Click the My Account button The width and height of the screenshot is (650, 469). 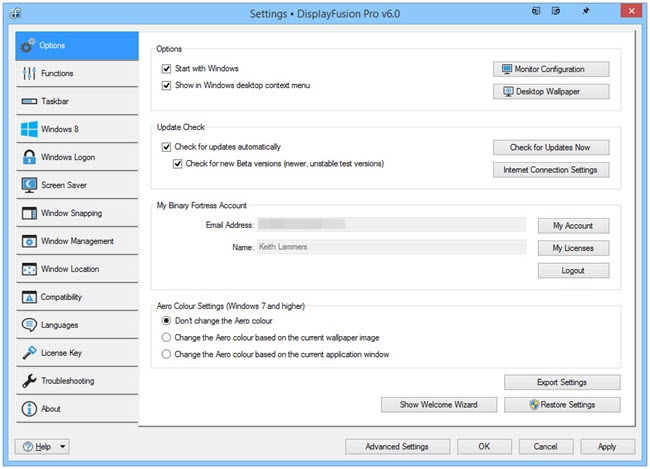tap(573, 226)
